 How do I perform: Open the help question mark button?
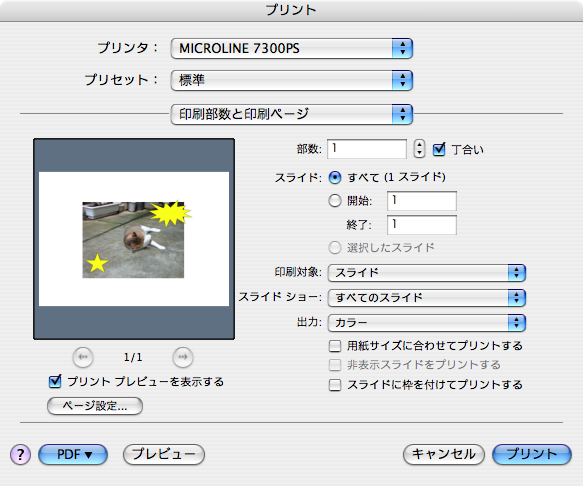20,454
